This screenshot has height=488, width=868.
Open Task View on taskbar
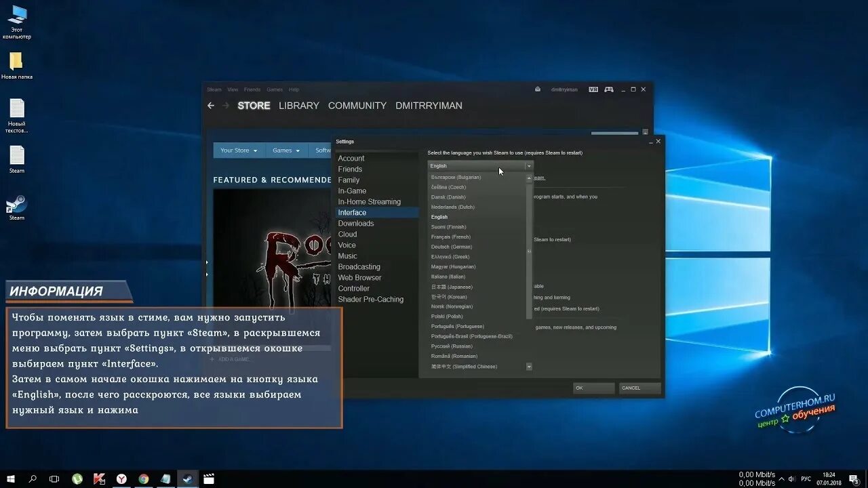[x=54, y=479]
